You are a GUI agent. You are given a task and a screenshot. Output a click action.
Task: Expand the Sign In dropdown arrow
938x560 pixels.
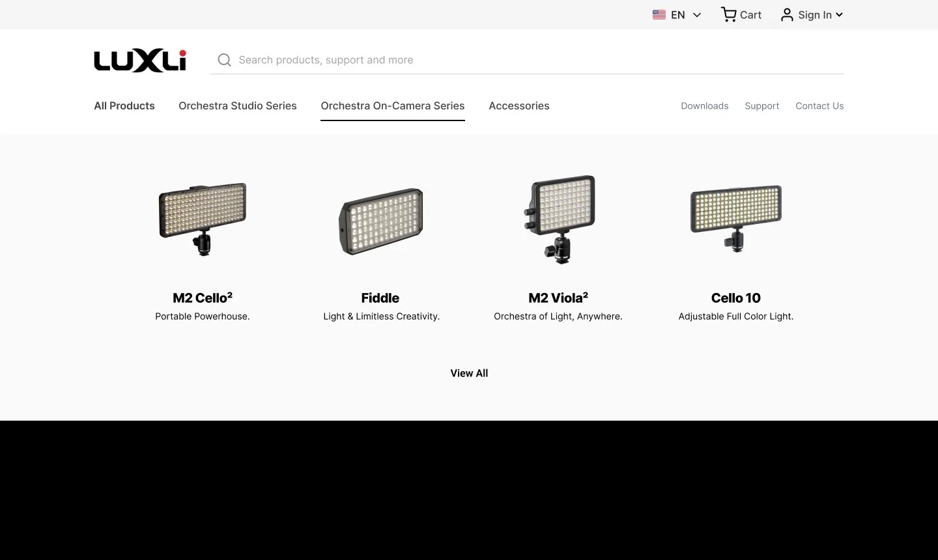839,14
